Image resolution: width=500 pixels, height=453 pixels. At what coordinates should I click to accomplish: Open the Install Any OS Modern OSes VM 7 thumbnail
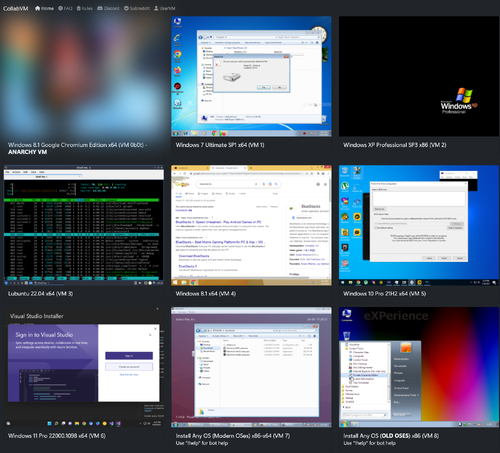(x=251, y=367)
